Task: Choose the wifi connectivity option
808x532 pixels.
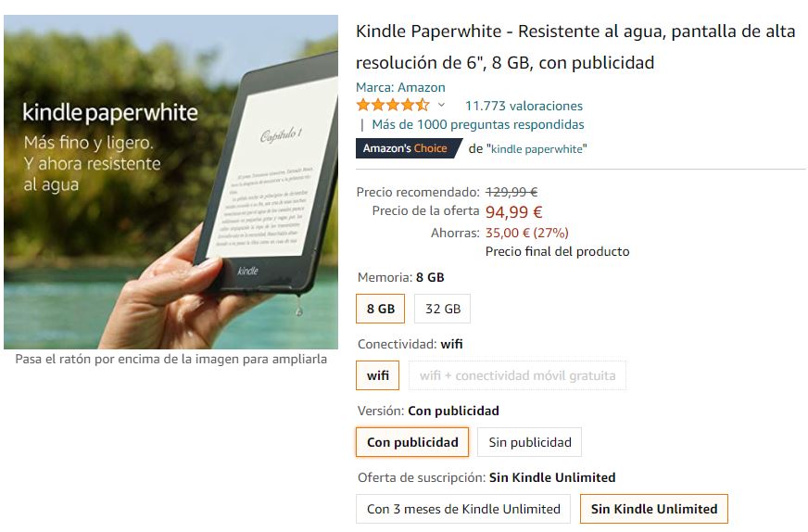Action: [x=378, y=375]
